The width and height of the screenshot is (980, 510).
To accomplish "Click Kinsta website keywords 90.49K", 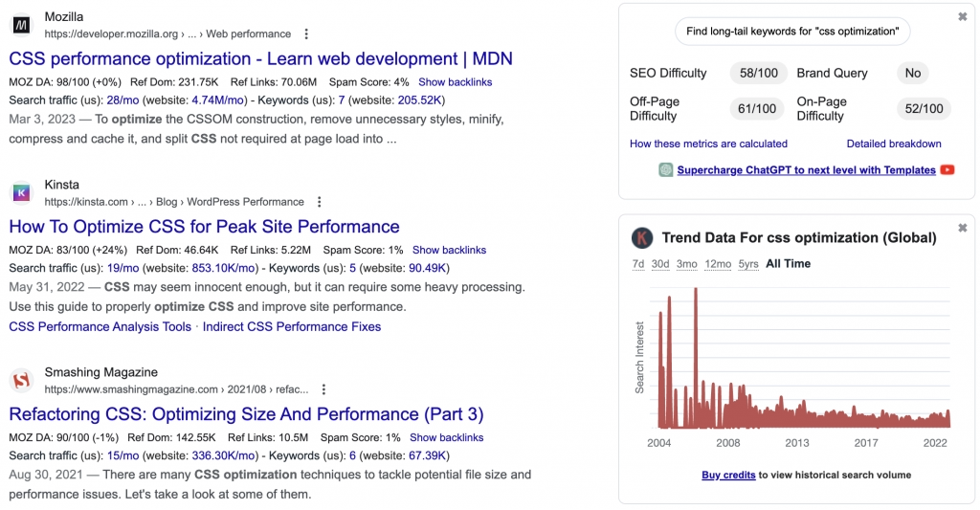I will point(428,268).
